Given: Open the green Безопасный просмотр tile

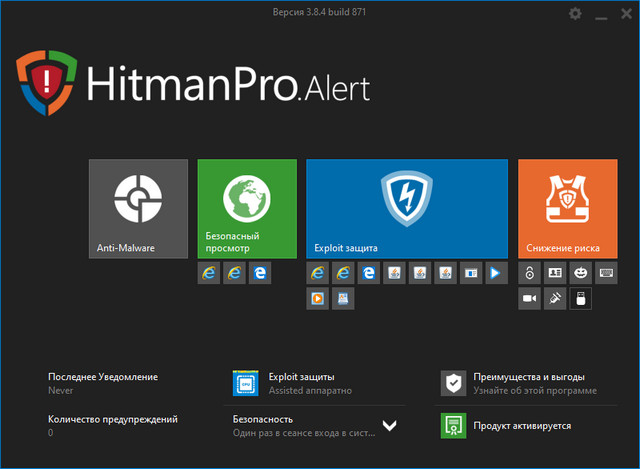Looking at the screenshot, I should (247, 209).
